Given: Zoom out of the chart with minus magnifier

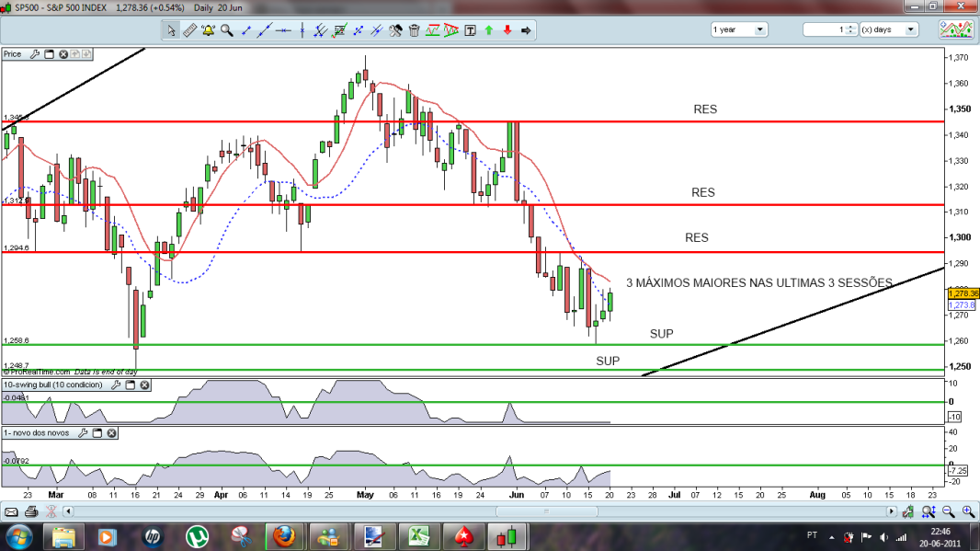Looking at the screenshot, I should coord(947,511).
